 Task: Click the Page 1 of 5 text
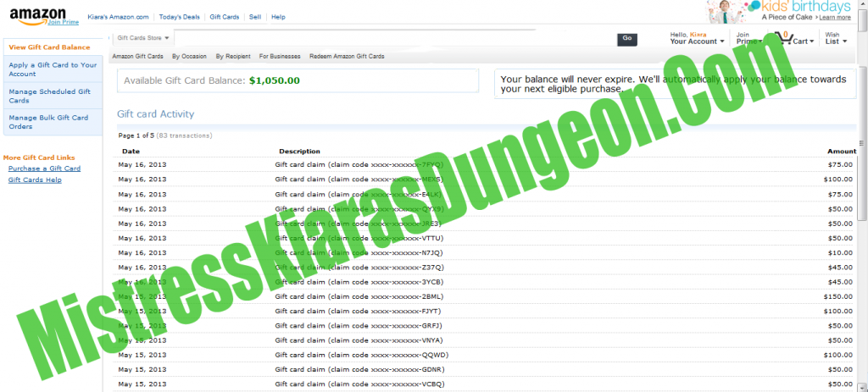pos(136,135)
